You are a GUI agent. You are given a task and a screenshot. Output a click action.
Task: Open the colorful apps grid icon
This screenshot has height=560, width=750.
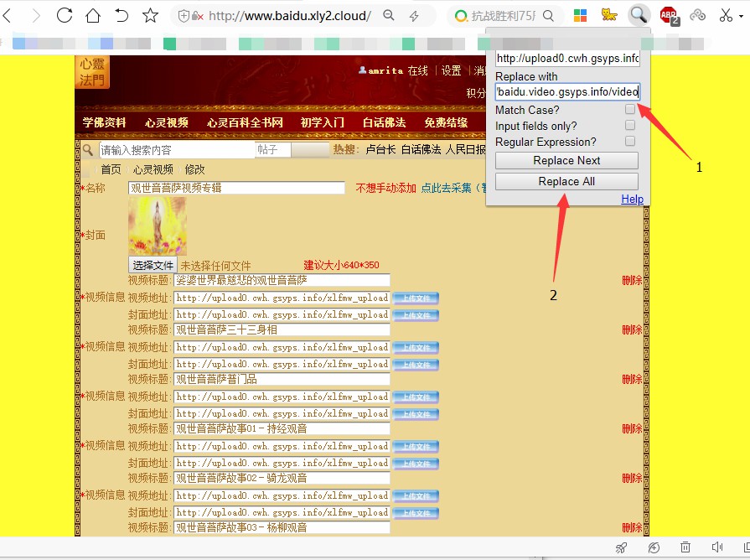(x=580, y=16)
